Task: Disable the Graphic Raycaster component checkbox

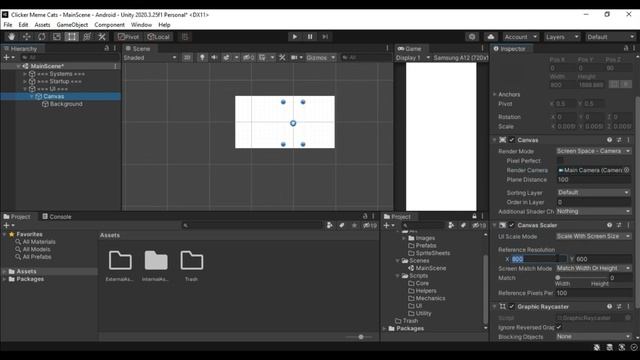Action: tap(511, 307)
